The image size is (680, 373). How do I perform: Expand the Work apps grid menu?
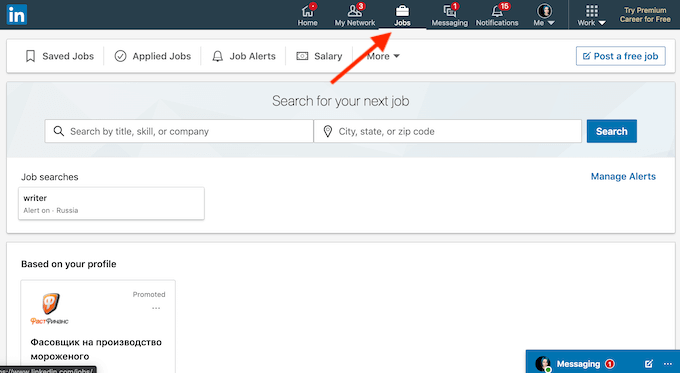592,16
